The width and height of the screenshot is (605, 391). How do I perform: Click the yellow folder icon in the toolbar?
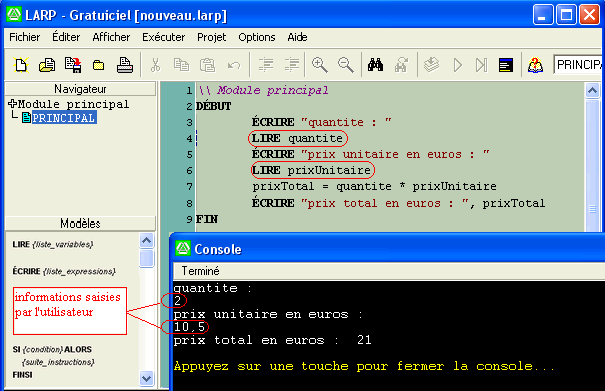pos(98,65)
